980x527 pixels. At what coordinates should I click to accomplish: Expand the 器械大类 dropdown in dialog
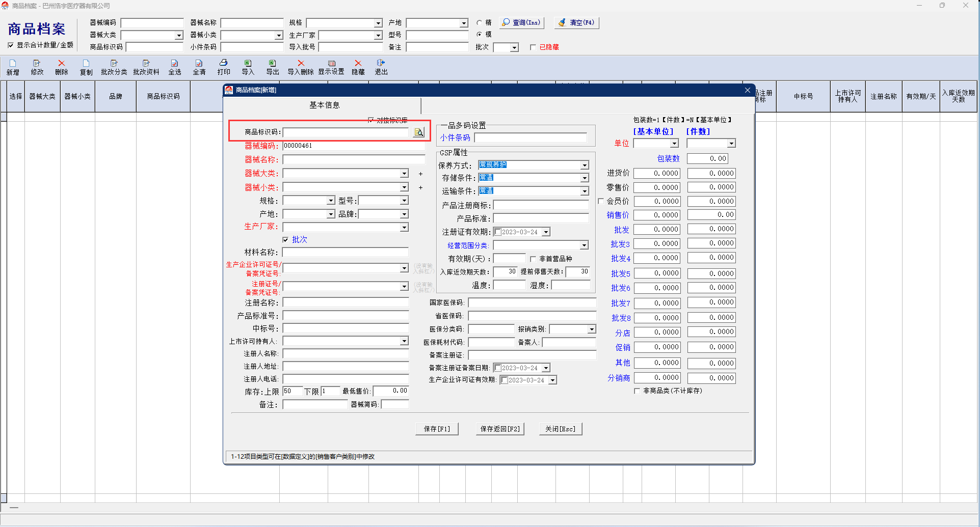coord(404,174)
